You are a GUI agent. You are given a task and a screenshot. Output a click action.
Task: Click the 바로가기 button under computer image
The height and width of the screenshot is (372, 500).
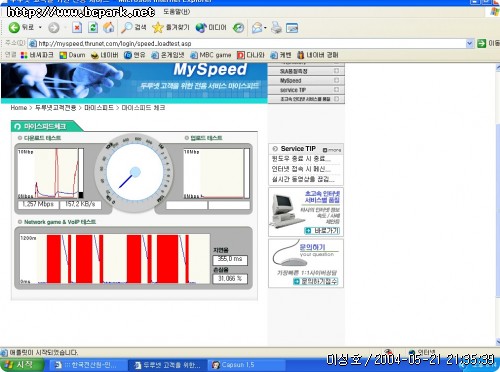(322, 231)
